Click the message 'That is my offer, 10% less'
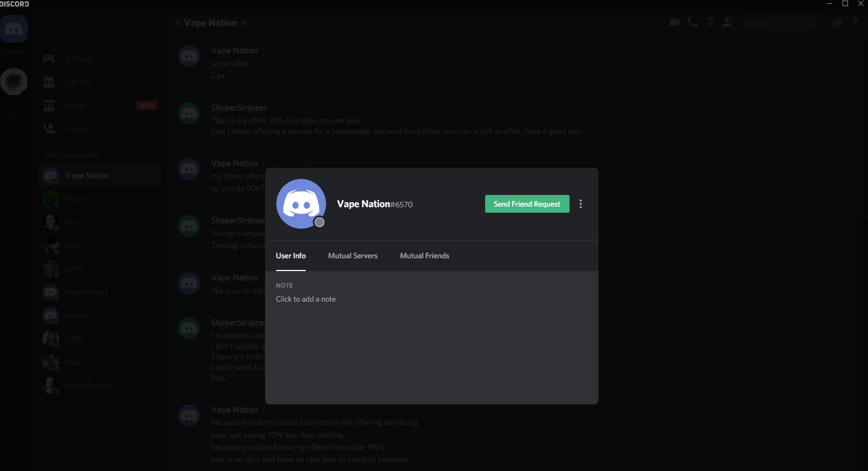 pos(286,121)
